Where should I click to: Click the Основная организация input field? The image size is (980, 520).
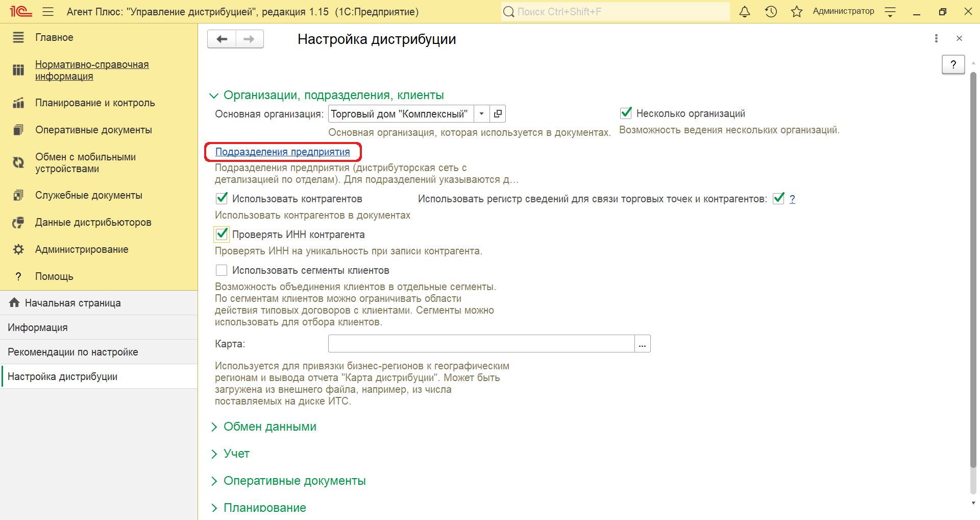point(401,113)
